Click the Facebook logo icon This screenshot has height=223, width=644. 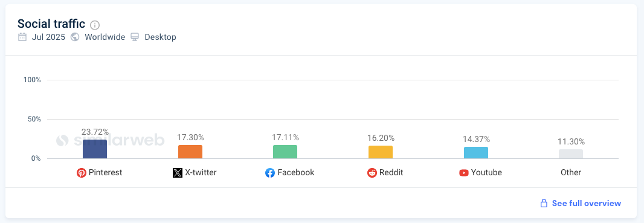click(270, 173)
